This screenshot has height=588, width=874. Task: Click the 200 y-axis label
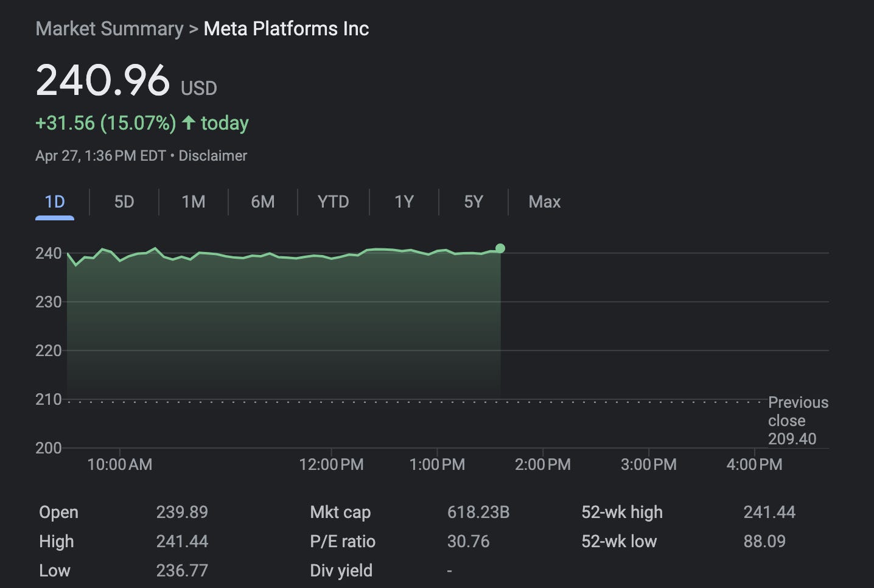[x=49, y=448]
